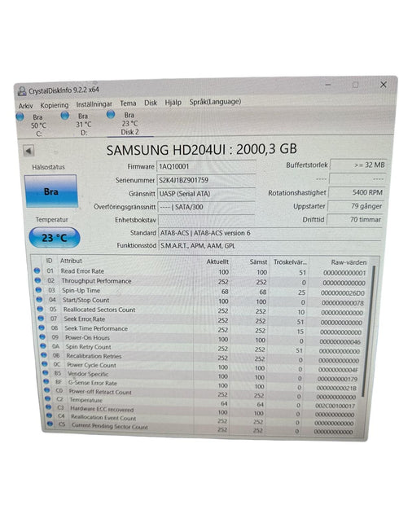Screen dimensions: 399x532
Task: Click the Buffertstorlek value 32 MB
Action: click(x=358, y=165)
